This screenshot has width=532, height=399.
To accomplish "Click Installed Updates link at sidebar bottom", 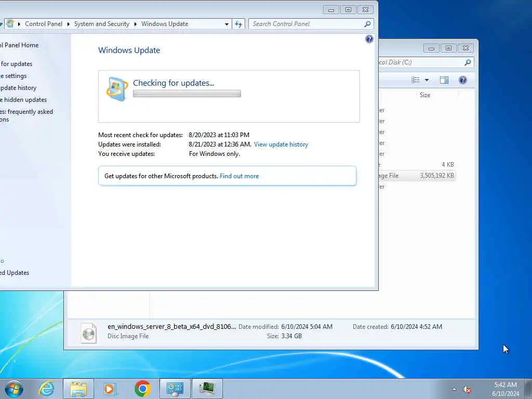I will pos(14,273).
